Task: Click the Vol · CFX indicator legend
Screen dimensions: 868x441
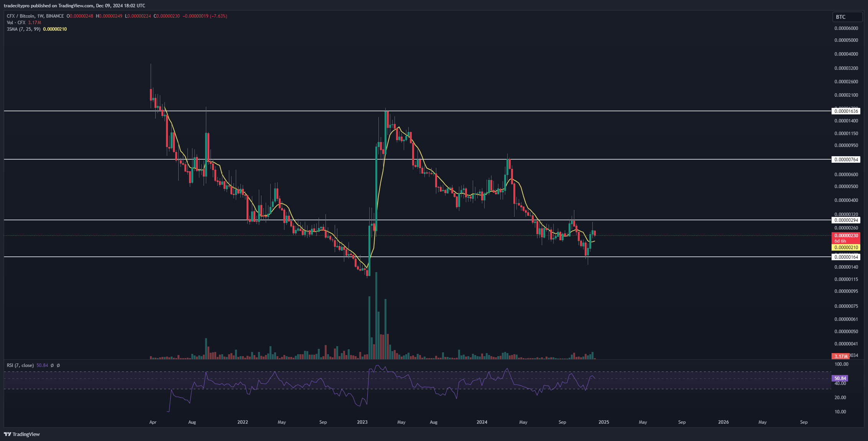Action: (16, 23)
